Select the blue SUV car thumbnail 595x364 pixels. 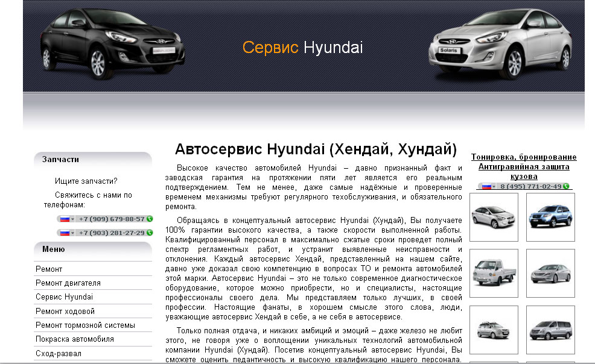(x=550, y=217)
